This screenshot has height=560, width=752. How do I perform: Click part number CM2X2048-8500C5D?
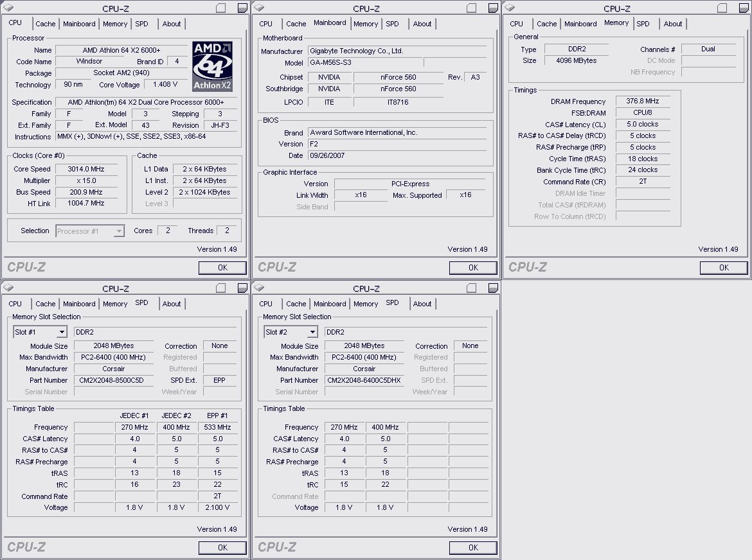pos(114,380)
